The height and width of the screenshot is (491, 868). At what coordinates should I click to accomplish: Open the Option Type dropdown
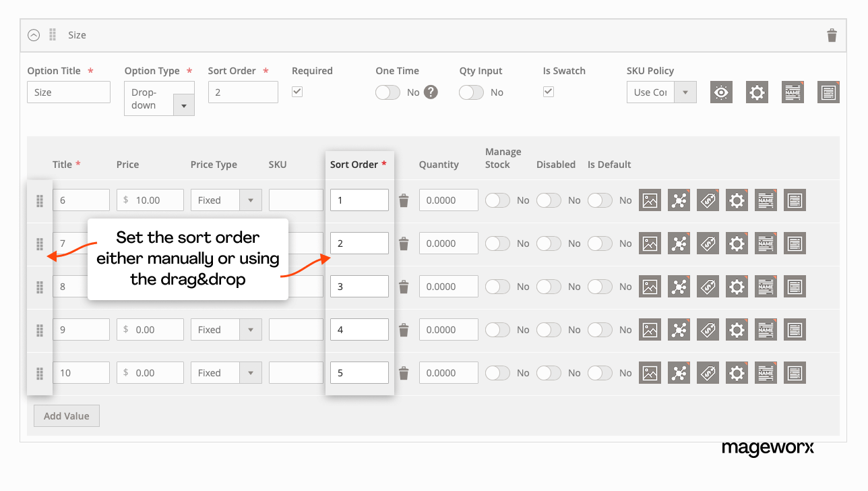[x=184, y=105]
